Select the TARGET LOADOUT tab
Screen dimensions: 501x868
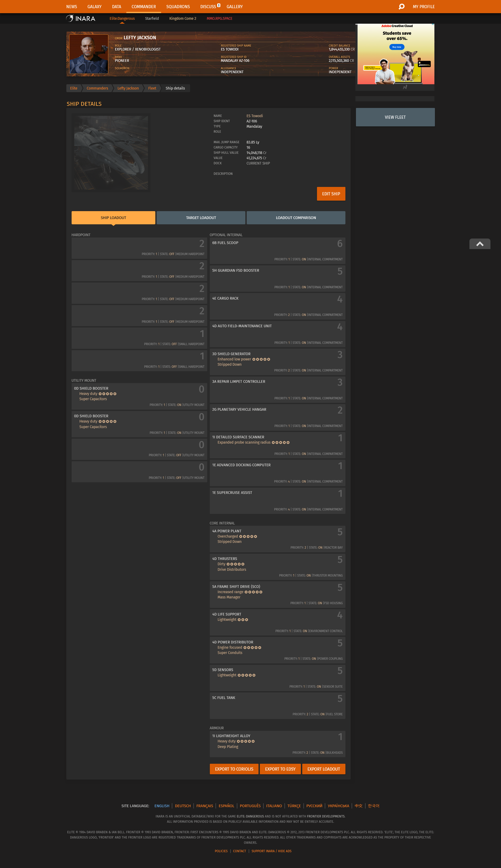click(201, 218)
